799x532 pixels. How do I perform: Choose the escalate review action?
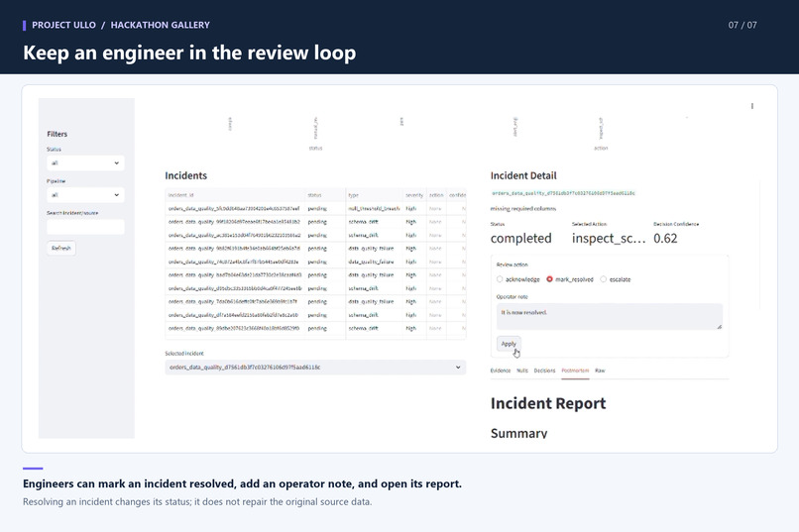[616, 279]
